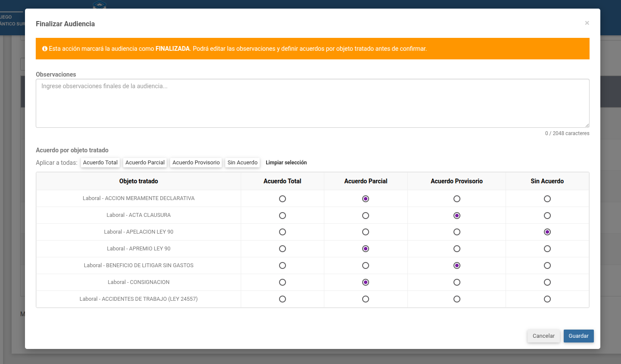Select Acuerdo Parcial for APELACION LEY 90

coord(366,232)
